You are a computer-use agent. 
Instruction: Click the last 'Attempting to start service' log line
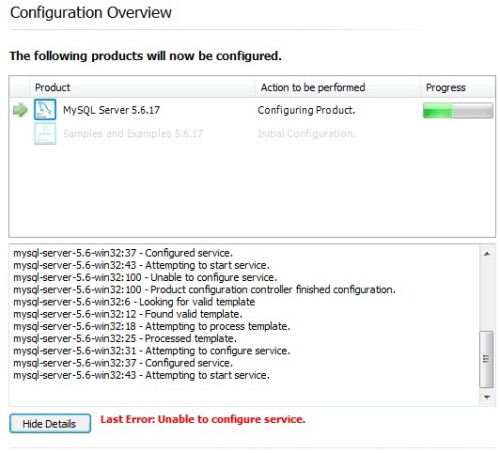[x=141, y=375]
